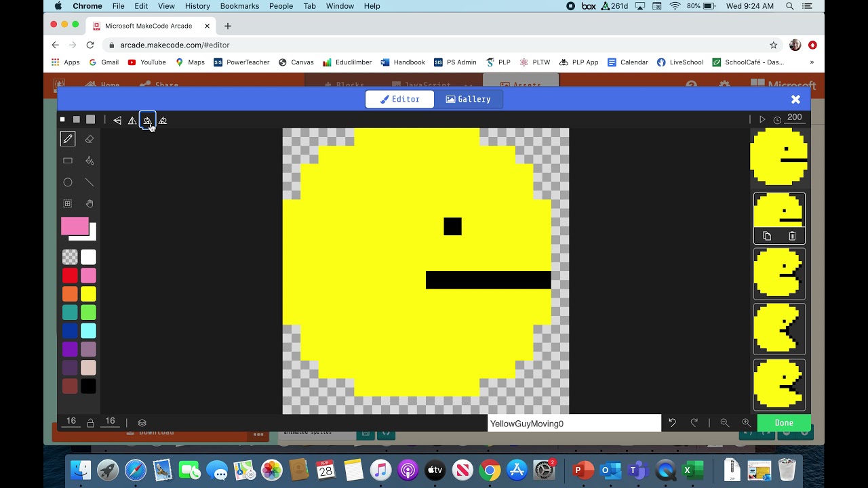Zoom in the canvas
868x488 pixels.
(747, 422)
